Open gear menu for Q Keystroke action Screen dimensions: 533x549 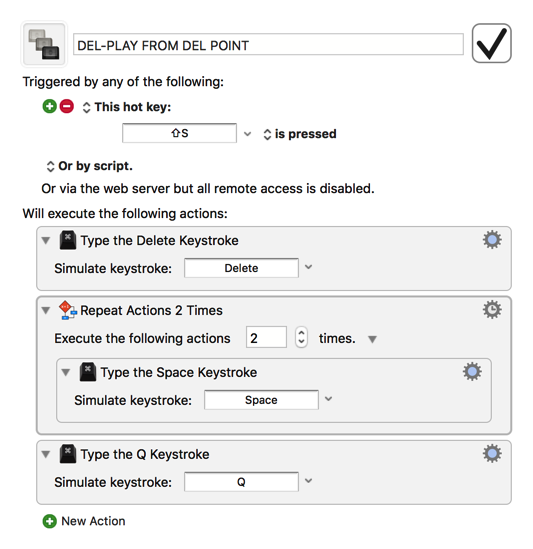(x=492, y=453)
